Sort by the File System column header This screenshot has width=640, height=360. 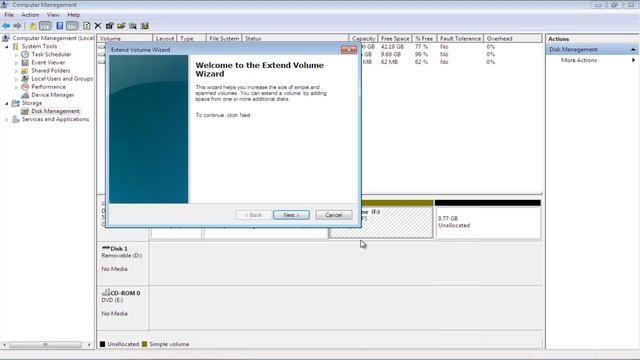coord(224,38)
